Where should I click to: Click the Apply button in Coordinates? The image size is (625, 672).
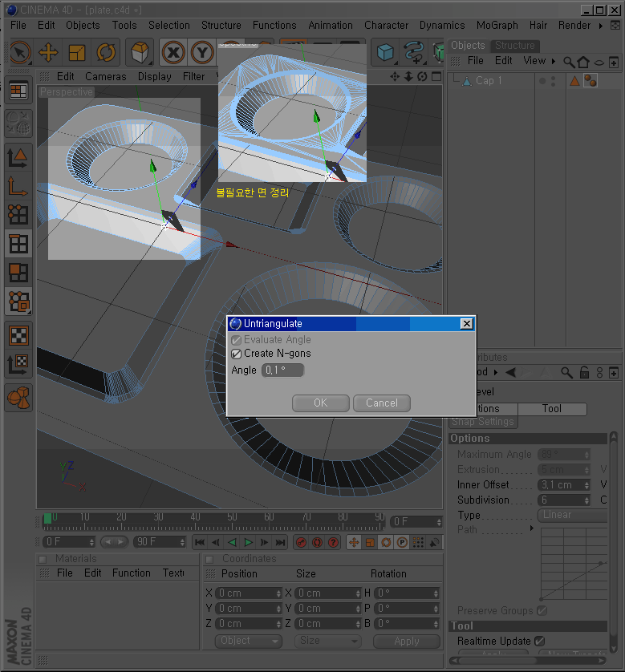pos(407,642)
